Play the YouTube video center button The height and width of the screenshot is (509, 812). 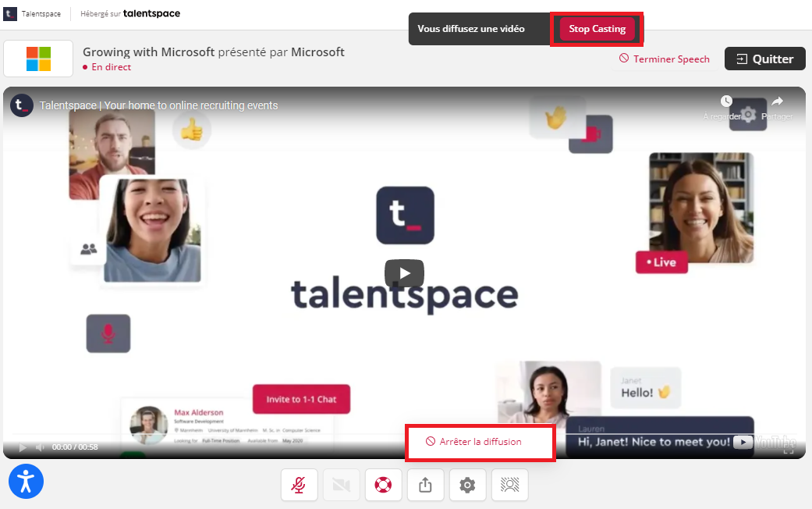[405, 272]
